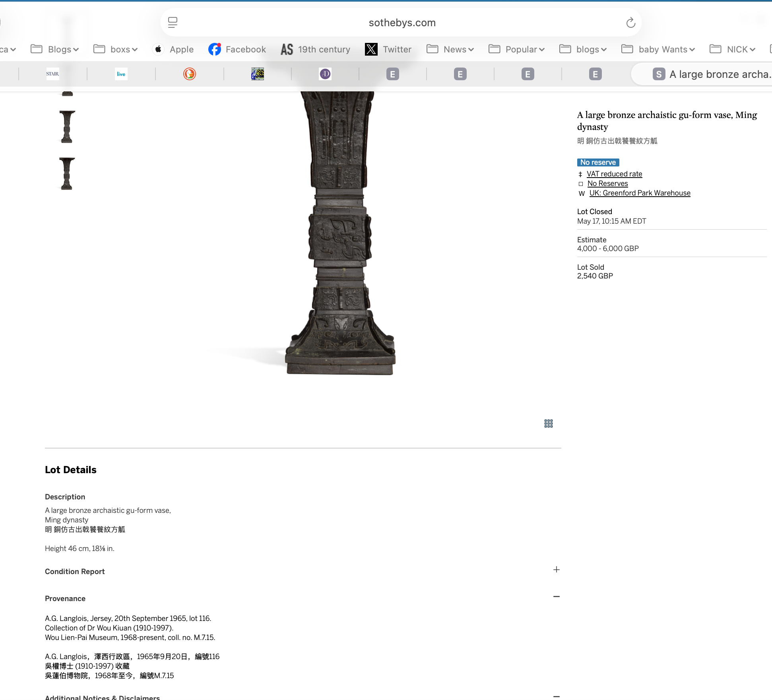The height and width of the screenshot is (700, 772).
Task: Open the 19th century bookmark
Action: [316, 49]
